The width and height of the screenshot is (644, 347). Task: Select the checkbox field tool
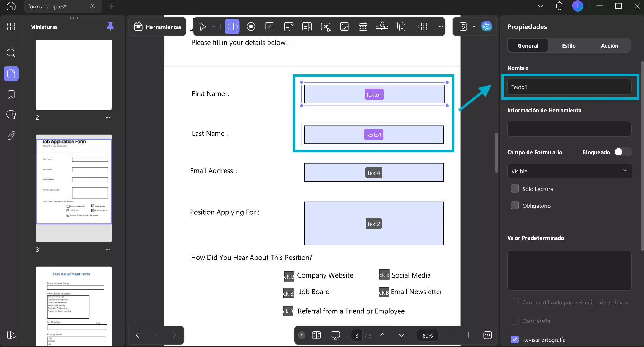pyautogui.click(x=269, y=27)
